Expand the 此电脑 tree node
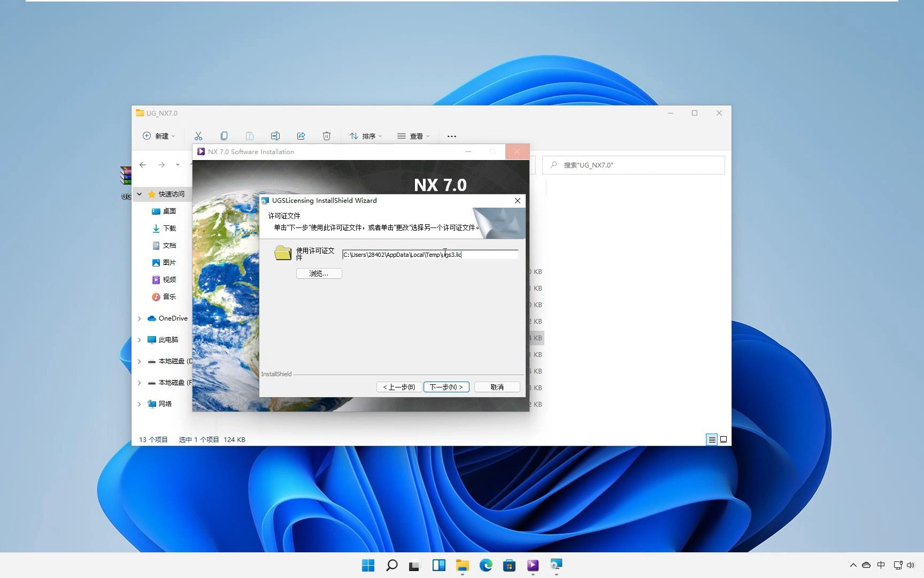 [140, 340]
